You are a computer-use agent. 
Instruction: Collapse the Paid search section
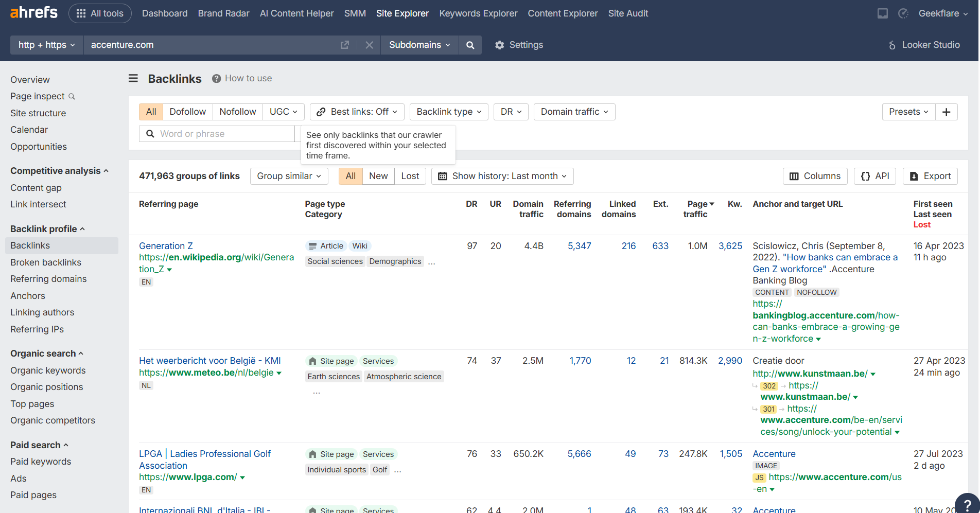click(x=39, y=445)
